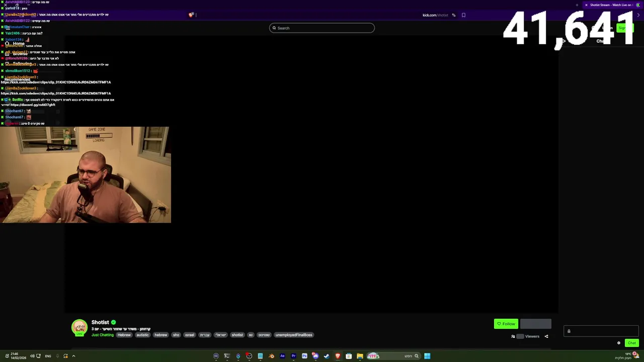Open After Effects from taskbar
This screenshot has width=644, height=362.
tap(282, 356)
